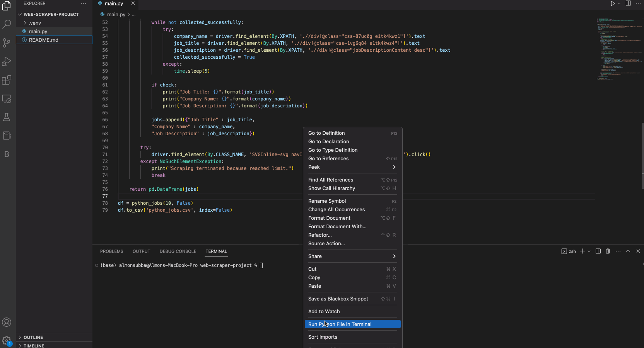Screen dimensions: 644x348
Task: Choose Copy in context menu
Action: coord(352,278)
